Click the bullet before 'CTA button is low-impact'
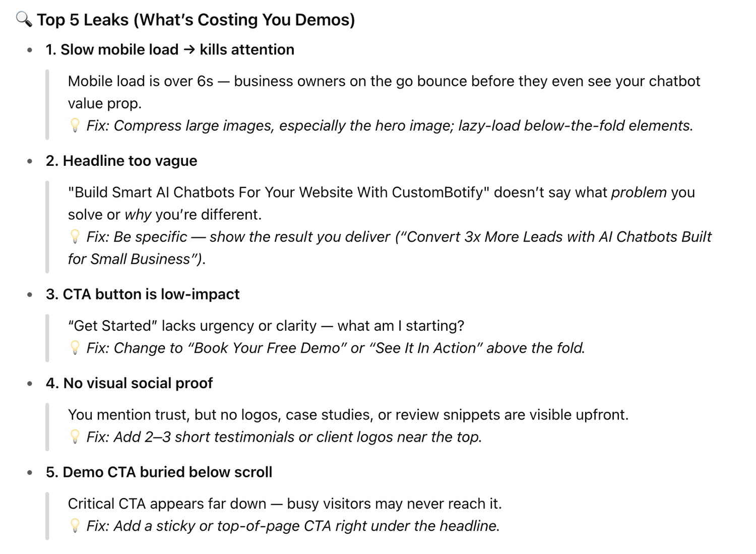The height and width of the screenshot is (554, 756). click(30, 294)
